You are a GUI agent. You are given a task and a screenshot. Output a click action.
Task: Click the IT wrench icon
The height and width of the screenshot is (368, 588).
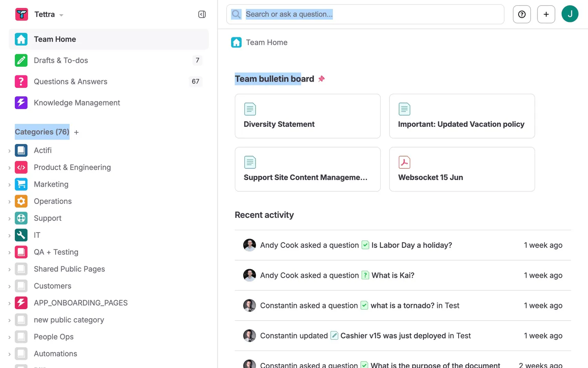tap(21, 235)
